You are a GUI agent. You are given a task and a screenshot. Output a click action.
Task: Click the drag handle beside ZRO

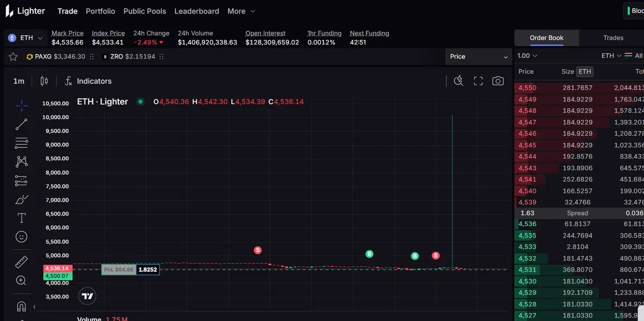(162, 56)
